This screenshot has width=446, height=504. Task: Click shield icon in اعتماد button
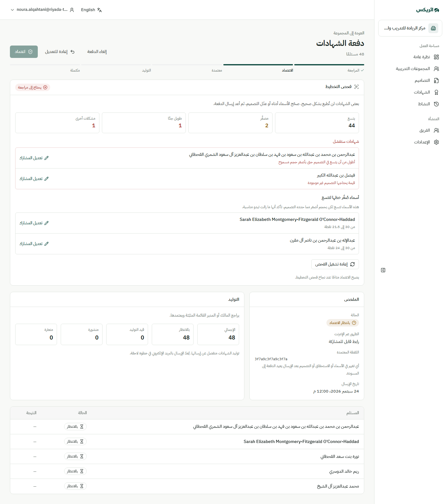pyautogui.click(x=30, y=52)
